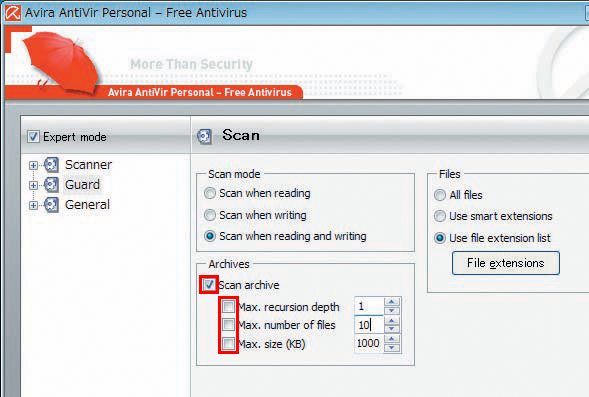The width and height of the screenshot is (589, 397).
Task: Increase the Max. number of files value
Action: point(392,320)
